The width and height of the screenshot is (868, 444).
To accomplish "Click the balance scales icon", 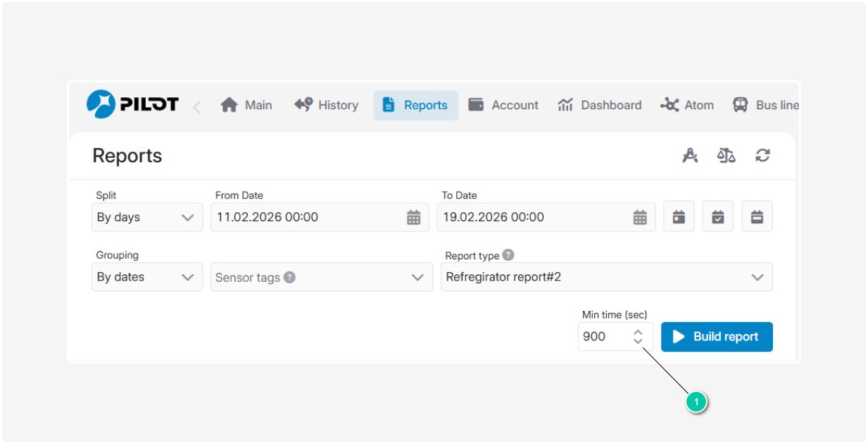I will (726, 156).
